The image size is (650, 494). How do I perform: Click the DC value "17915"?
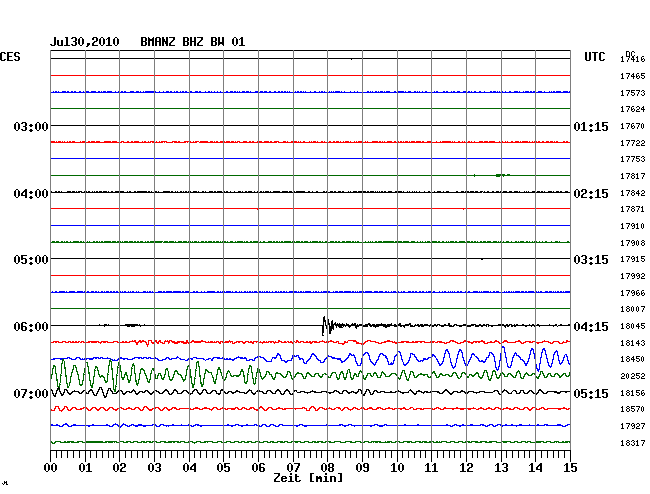[633, 259]
